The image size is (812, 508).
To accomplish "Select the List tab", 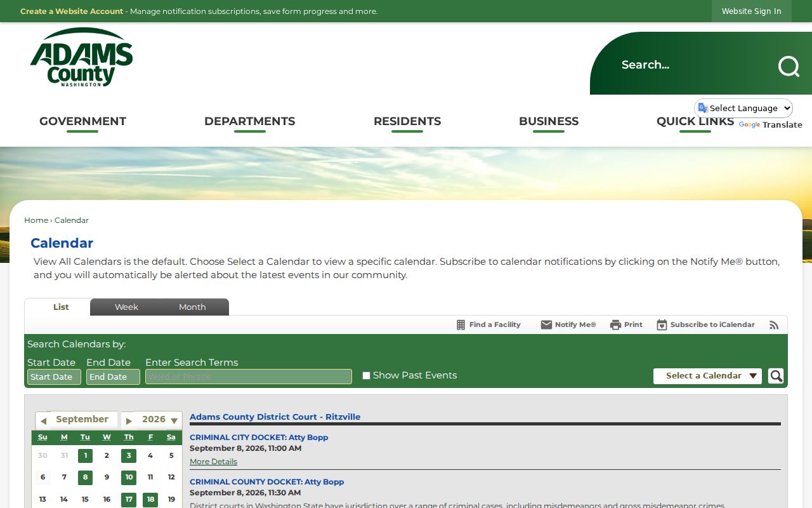I will pyautogui.click(x=61, y=307).
